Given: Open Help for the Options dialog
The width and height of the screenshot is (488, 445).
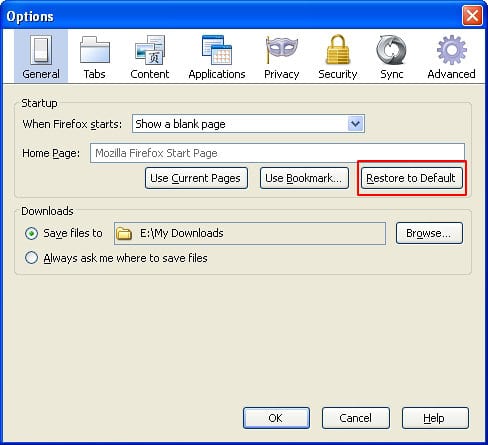Looking at the screenshot, I should [x=435, y=418].
